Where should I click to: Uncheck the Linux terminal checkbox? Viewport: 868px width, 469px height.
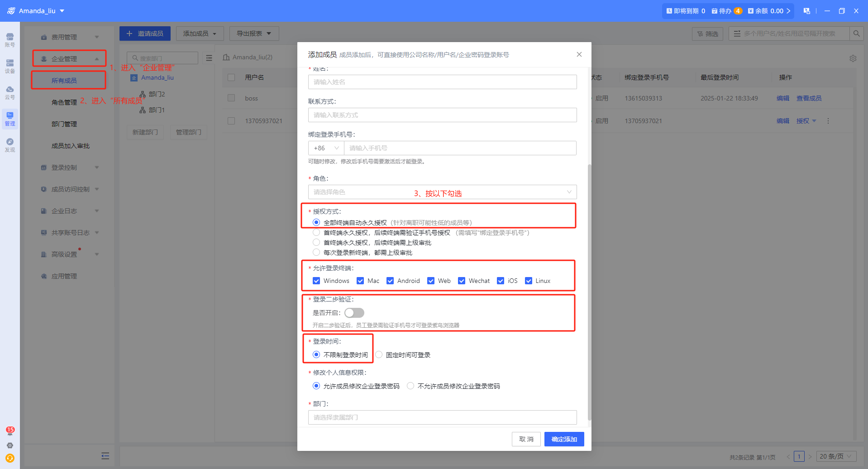[x=528, y=281]
